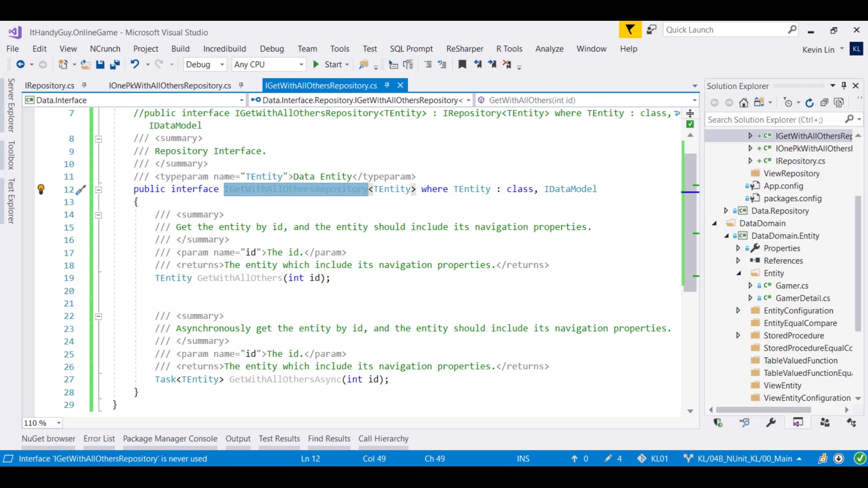The height and width of the screenshot is (488, 868).
Task: Toggle the bookmark icon in the toolbar
Action: tap(462, 64)
